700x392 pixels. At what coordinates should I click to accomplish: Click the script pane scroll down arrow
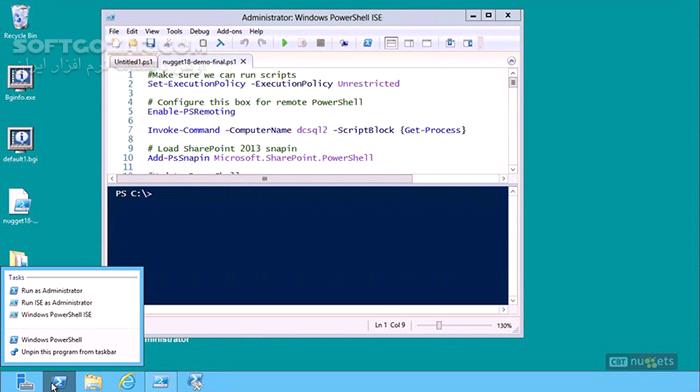point(513,169)
